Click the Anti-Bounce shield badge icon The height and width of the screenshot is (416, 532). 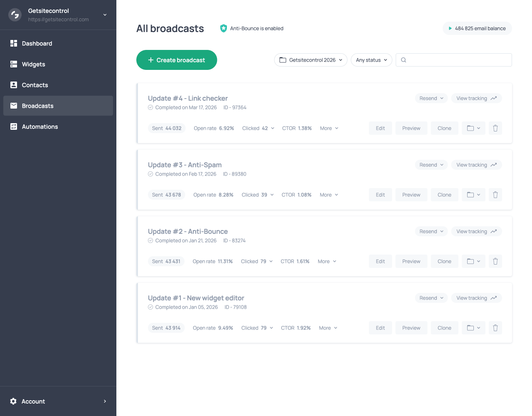[224, 28]
